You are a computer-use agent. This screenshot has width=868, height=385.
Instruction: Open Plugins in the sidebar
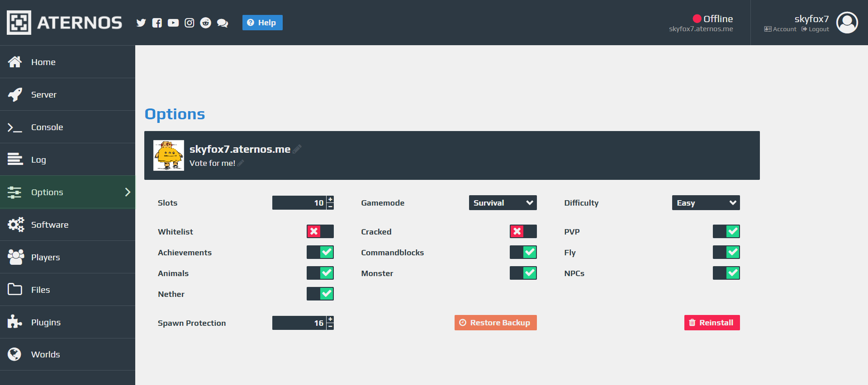click(x=67, y=322)
